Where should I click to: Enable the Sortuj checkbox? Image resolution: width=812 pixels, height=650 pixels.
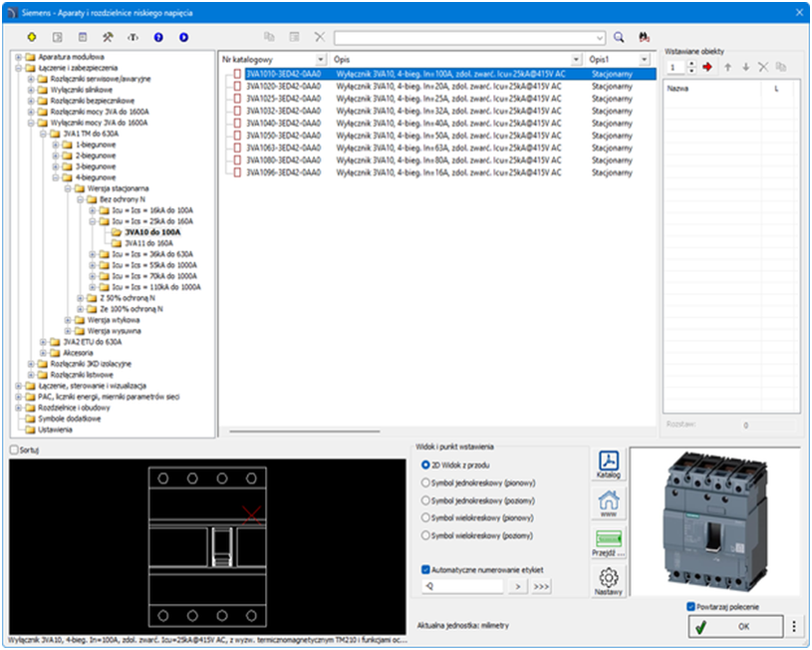pos(13,451)
